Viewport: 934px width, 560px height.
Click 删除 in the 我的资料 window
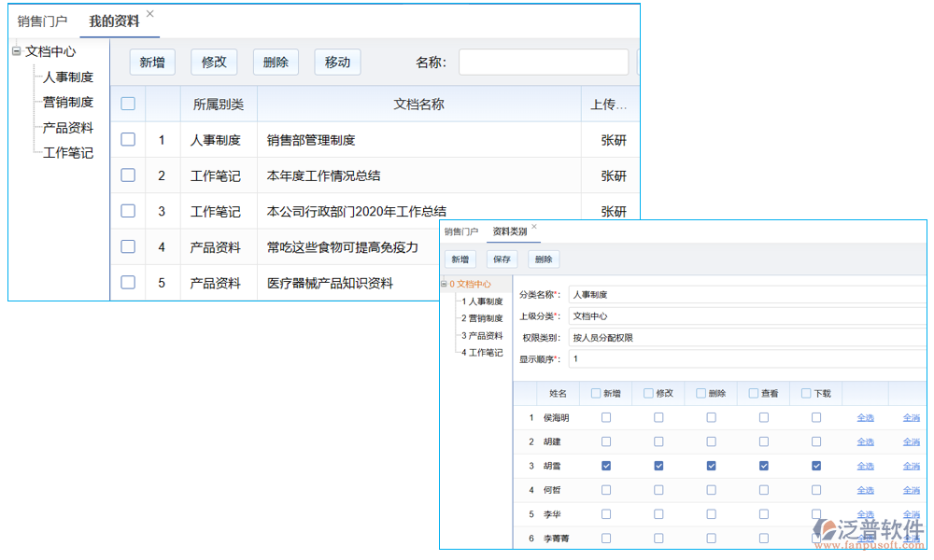276,62
